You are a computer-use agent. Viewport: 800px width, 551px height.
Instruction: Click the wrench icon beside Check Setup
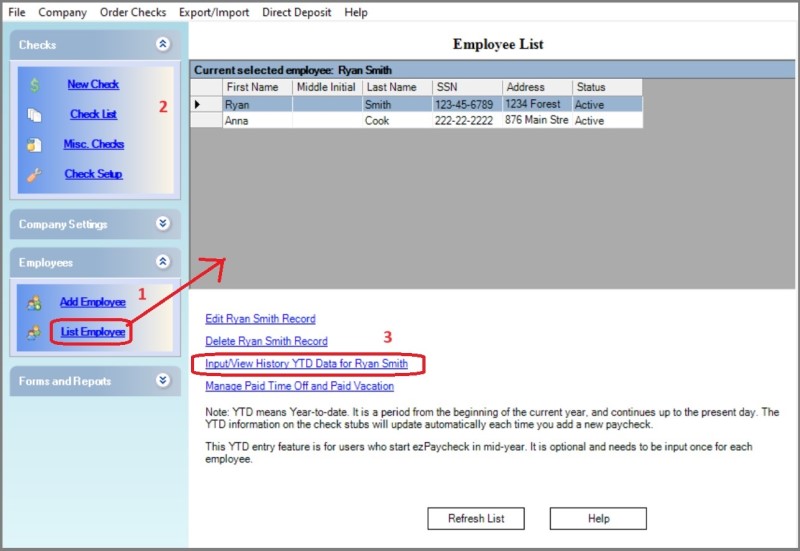click(x=35, y=174)
